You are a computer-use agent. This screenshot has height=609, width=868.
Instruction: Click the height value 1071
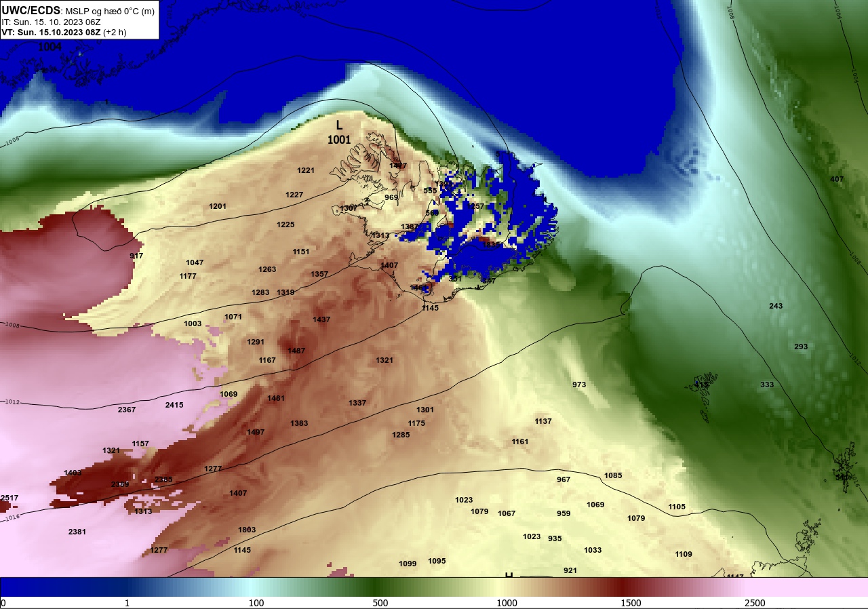click(x=233, y=317)
